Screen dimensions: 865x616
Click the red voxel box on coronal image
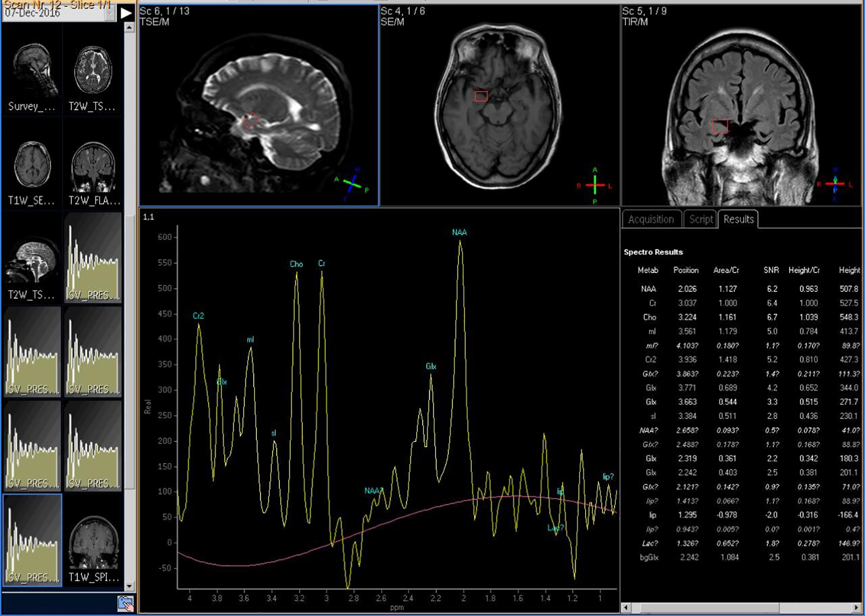click(720, 126)
